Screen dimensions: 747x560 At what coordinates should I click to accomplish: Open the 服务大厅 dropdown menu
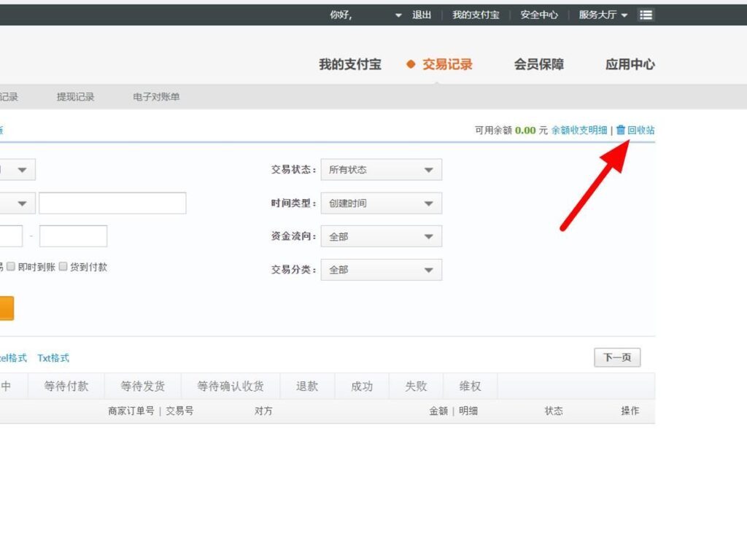point(603,15)
